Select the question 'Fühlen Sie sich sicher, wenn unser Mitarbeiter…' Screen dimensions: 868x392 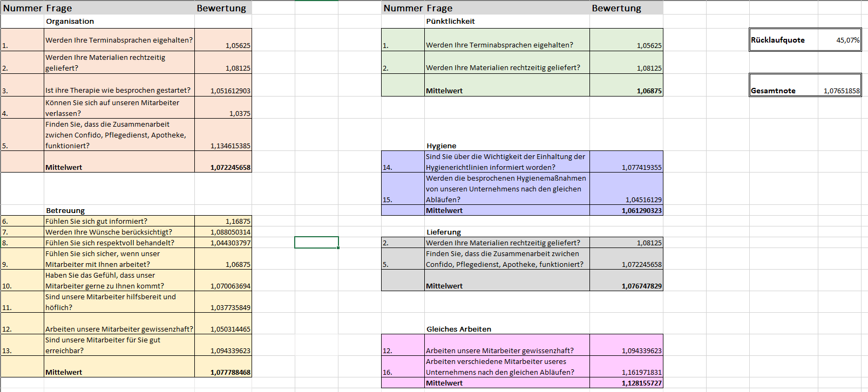(119, 259)
